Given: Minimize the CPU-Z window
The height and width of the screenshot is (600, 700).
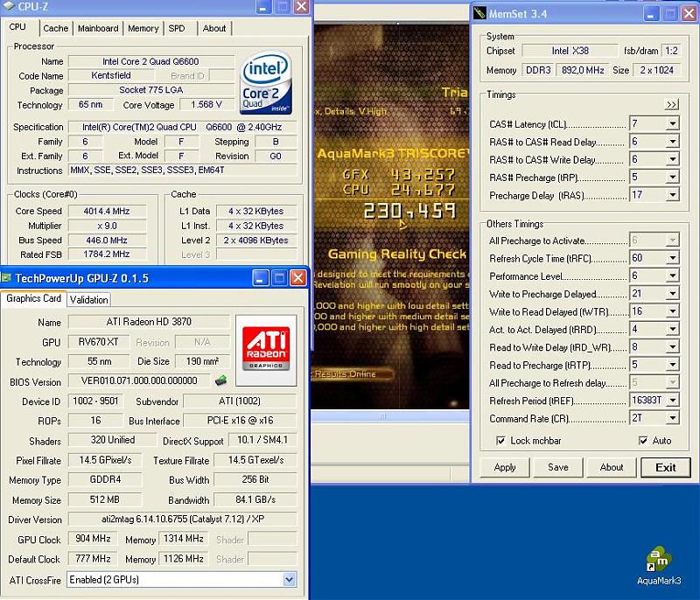Looking at the screenshot, I should point(263,7).
